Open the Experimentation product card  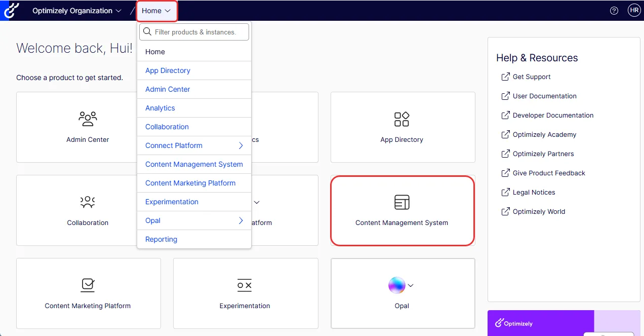(246, 293)
